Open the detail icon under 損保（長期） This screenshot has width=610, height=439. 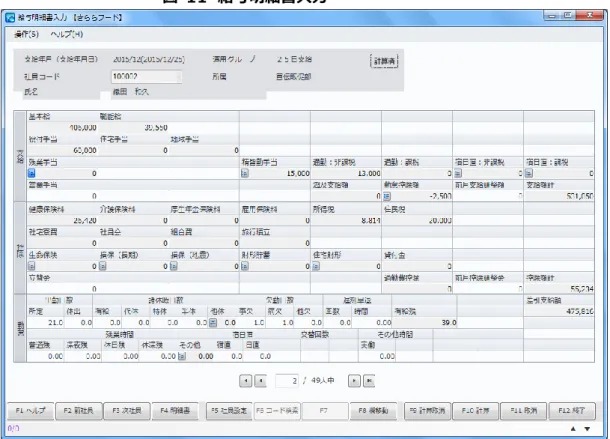click(x=103, y=266)
